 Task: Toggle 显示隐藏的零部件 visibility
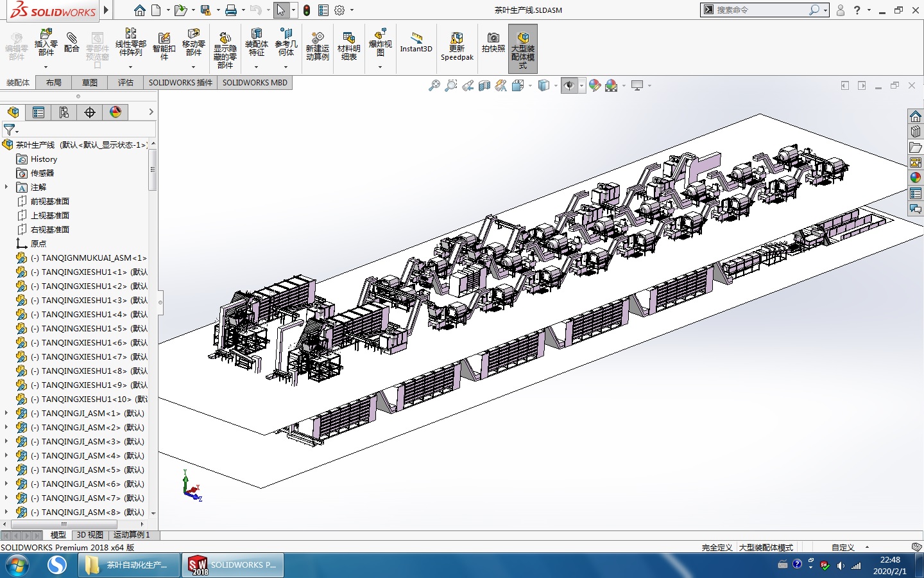pos(225,46)
